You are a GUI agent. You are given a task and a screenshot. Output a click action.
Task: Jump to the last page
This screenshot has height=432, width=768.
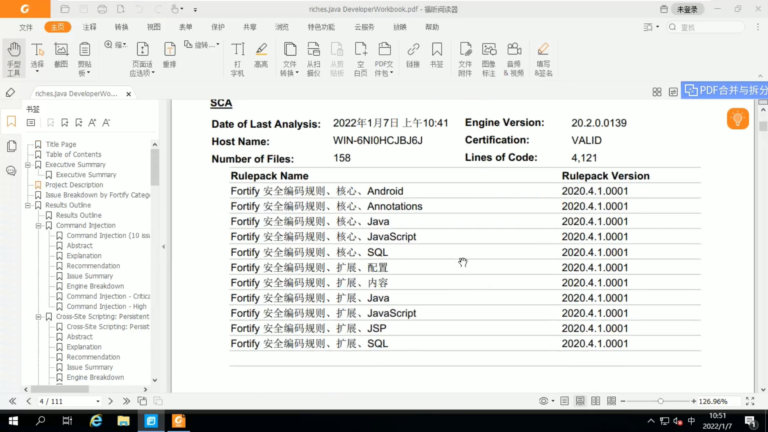[126, 401]
